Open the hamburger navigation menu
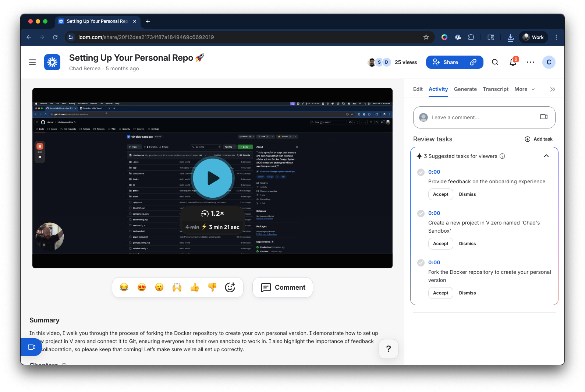 [x=32, y=62]
